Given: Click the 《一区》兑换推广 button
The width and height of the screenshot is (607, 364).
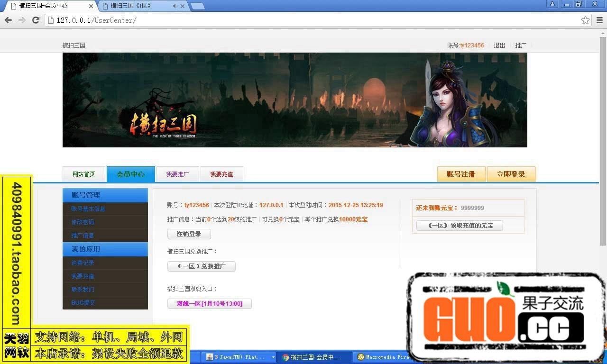Looking at the screenshot, I should tap(202, 266).
